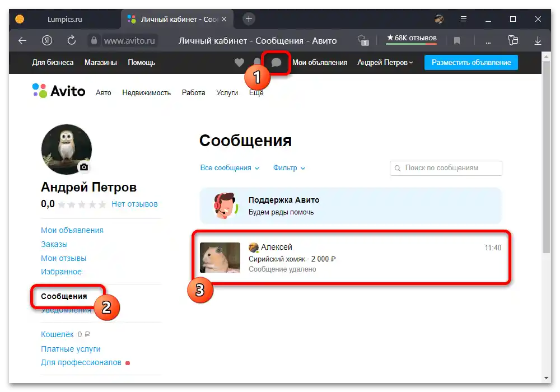Open the Услуги category
The width and height of the screenshot is (560, 392).
(x=227, y=93)
